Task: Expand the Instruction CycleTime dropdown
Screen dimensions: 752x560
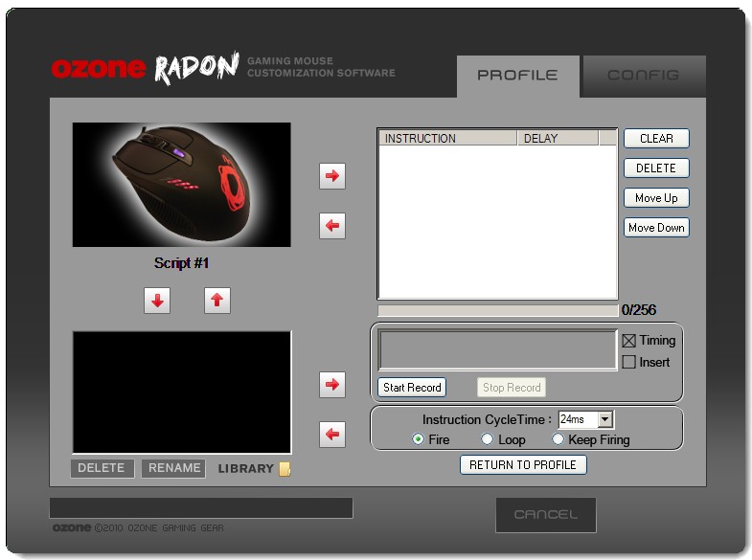Action: click(604, 420)
